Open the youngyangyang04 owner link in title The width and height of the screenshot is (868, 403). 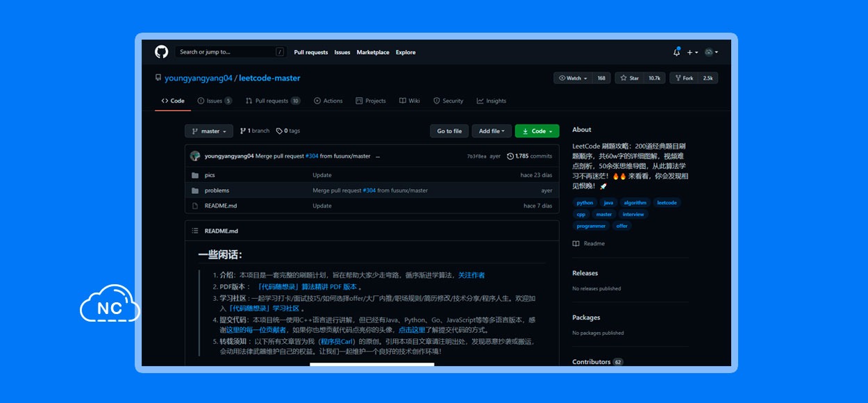198,78
